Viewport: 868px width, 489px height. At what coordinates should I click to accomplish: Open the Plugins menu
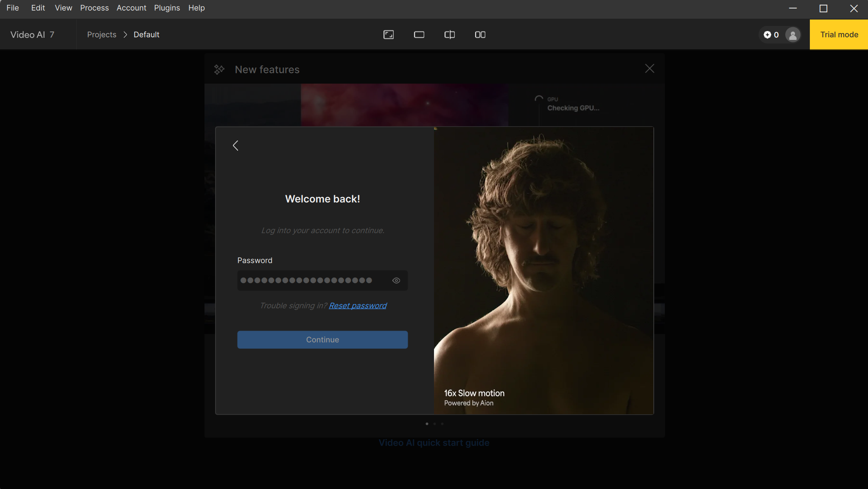167,8
